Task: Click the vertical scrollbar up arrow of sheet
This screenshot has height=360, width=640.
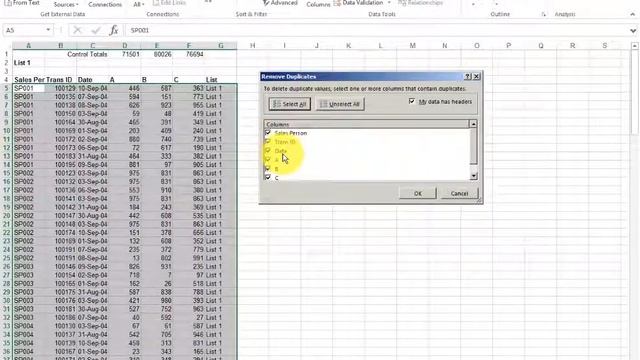Action: (635, 46)
